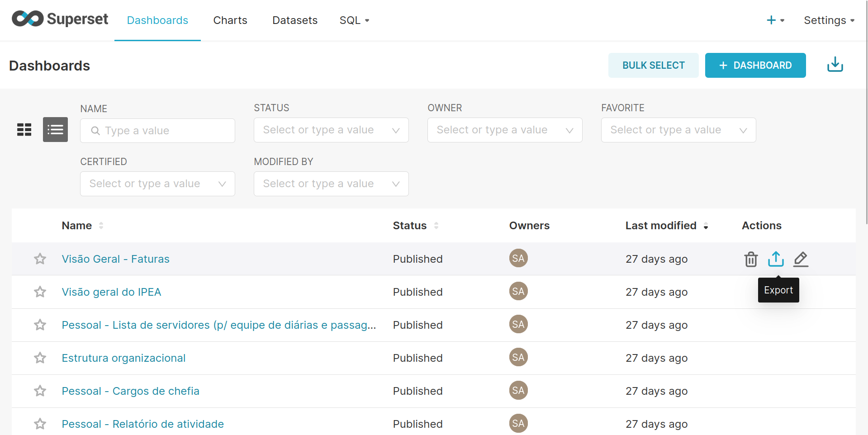Star the Estrutura organizacional dashboard
Image resolution: width=868 pixels, height=435 pixels.
[40, 358]
